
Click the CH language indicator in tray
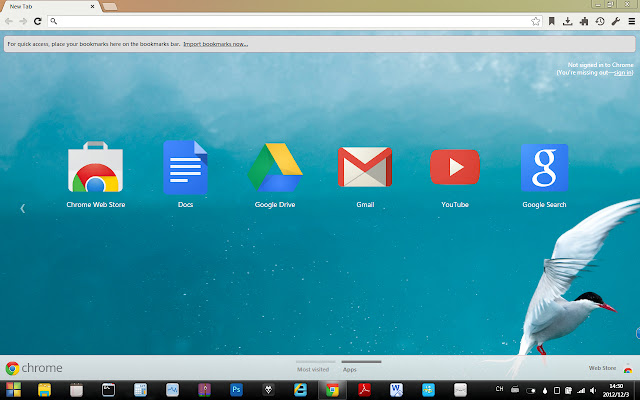(x=499, y=389)
